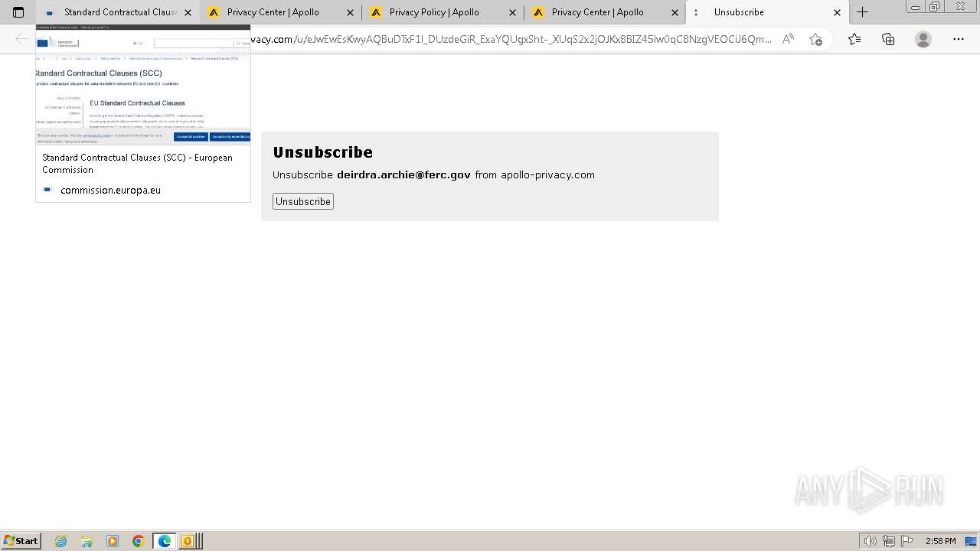The height and width of the screenshot is (551, 980).
Task: Close the first Privacy Center | Apollo tab
Action: pos(350,12)
